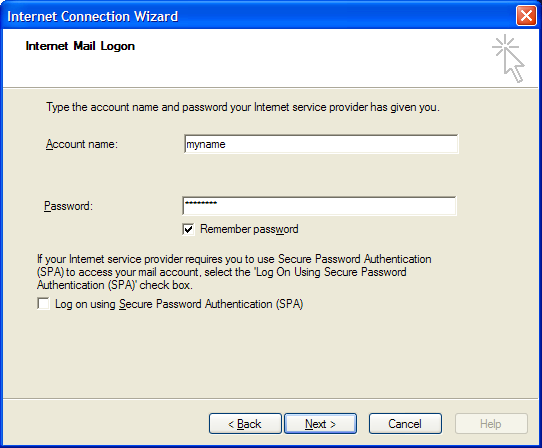Cancel the wizard setup

tap(405, 423)
